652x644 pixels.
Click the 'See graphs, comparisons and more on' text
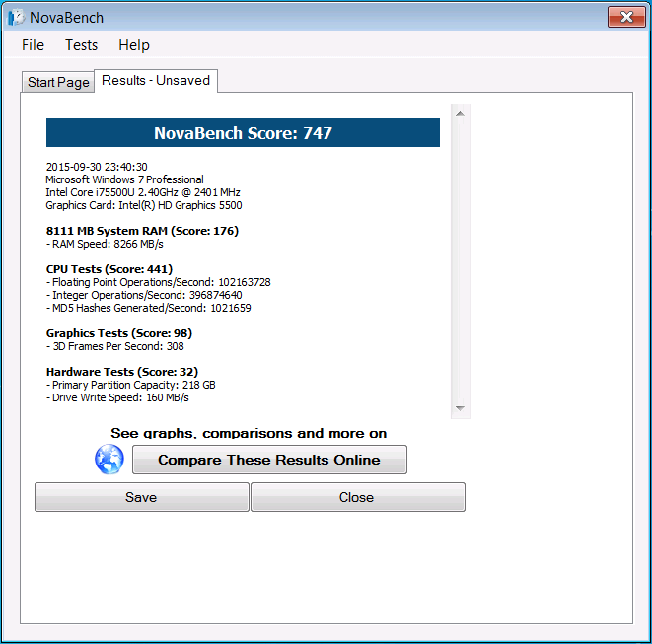pos(249,433)
